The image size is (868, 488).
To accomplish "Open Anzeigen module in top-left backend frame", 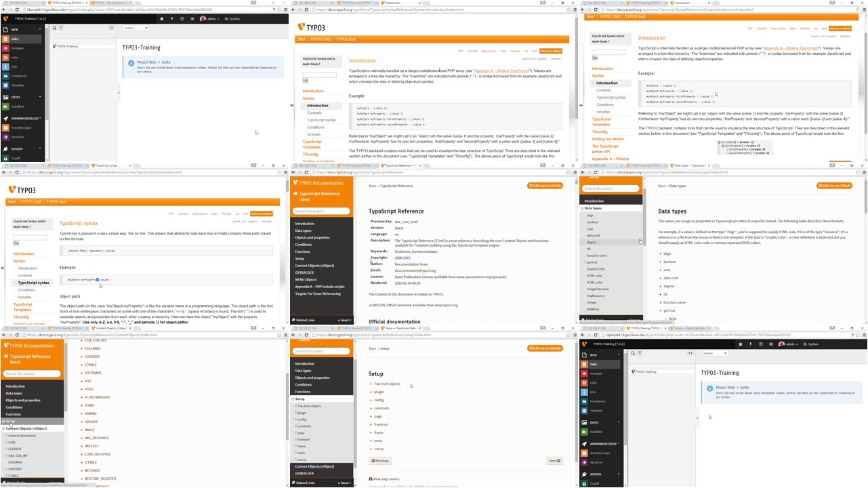I will click(21, 48).
